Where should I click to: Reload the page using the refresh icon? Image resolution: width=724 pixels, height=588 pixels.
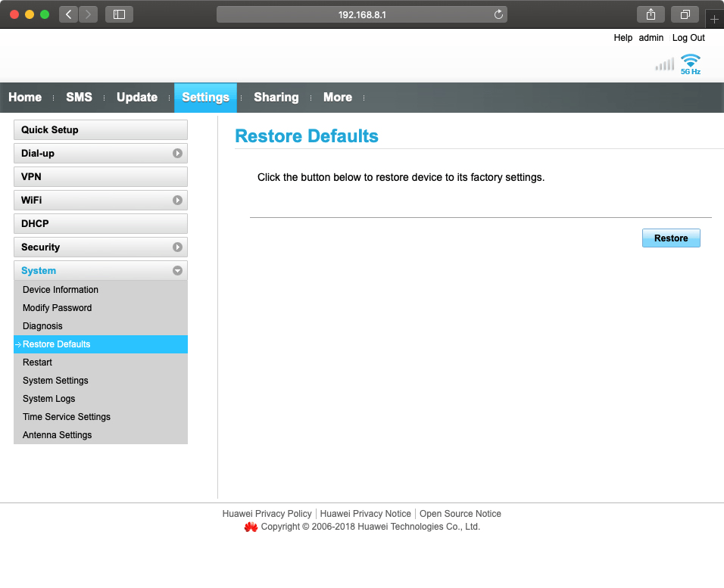[x=498, y=14]
